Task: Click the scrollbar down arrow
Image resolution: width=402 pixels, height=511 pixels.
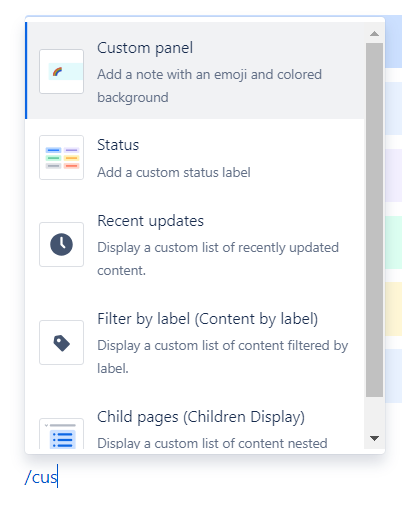Action: click(374, 438)
